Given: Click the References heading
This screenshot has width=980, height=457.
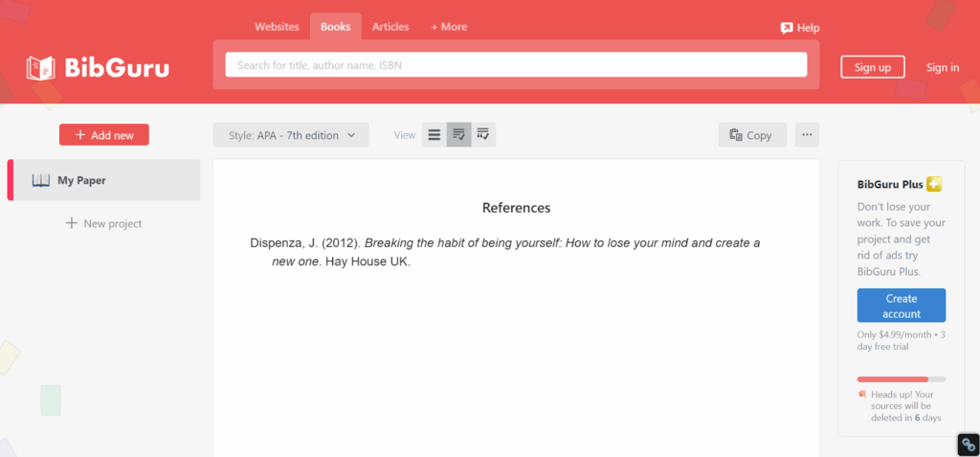Looking at the screenshot, I should [516, 208].
